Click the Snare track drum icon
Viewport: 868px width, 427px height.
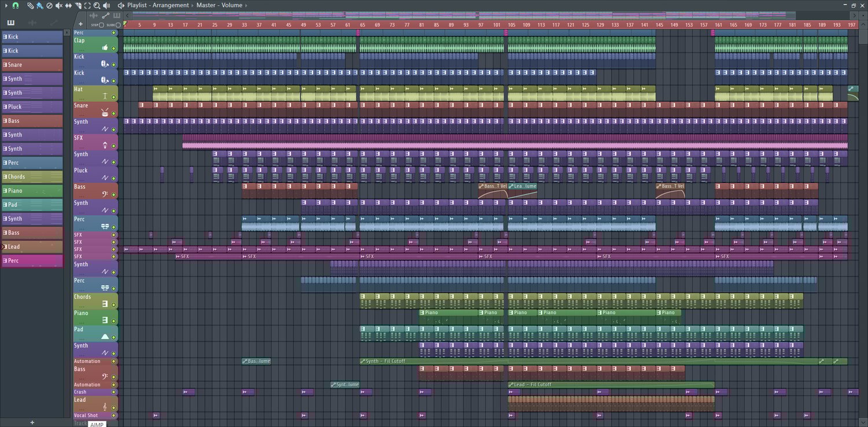[105, 113]
